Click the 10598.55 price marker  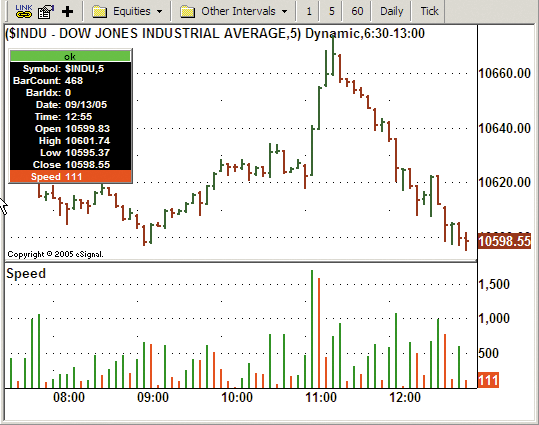pos(504,241)
